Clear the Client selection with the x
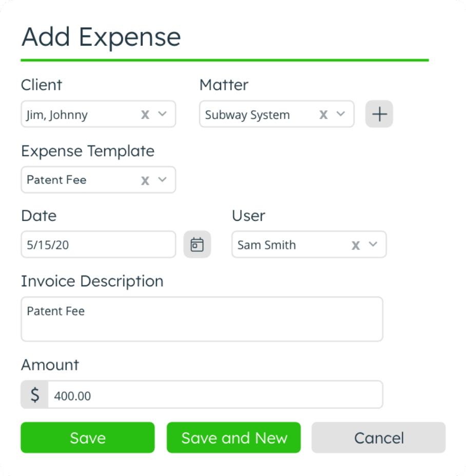This screenshot has height=476, width=466. point(145,114)
